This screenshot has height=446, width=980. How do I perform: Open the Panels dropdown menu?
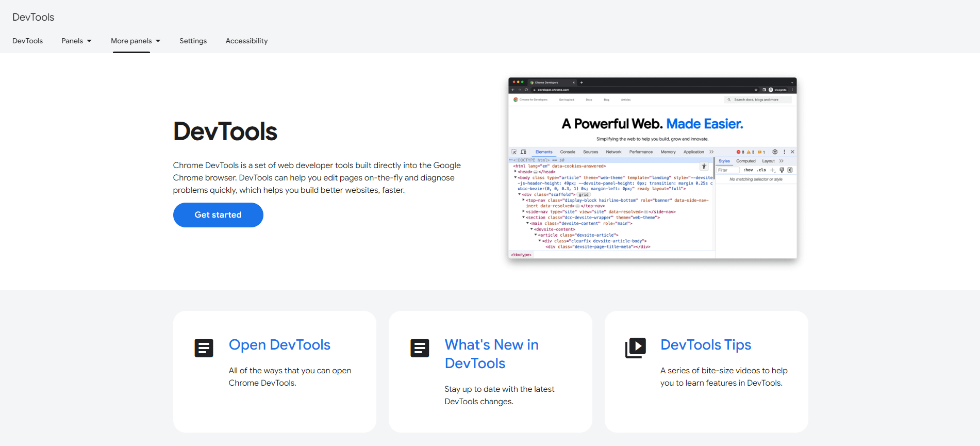(x=76, y=41)
